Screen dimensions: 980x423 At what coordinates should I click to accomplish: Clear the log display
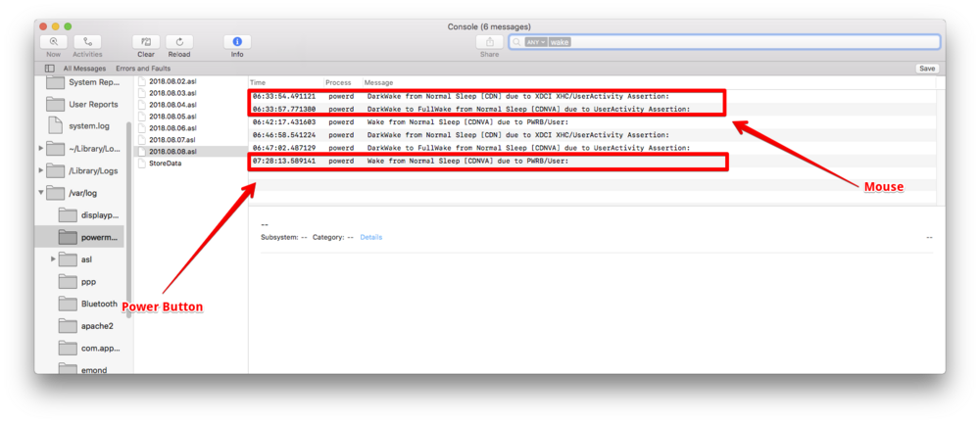[x=145, y=42]
